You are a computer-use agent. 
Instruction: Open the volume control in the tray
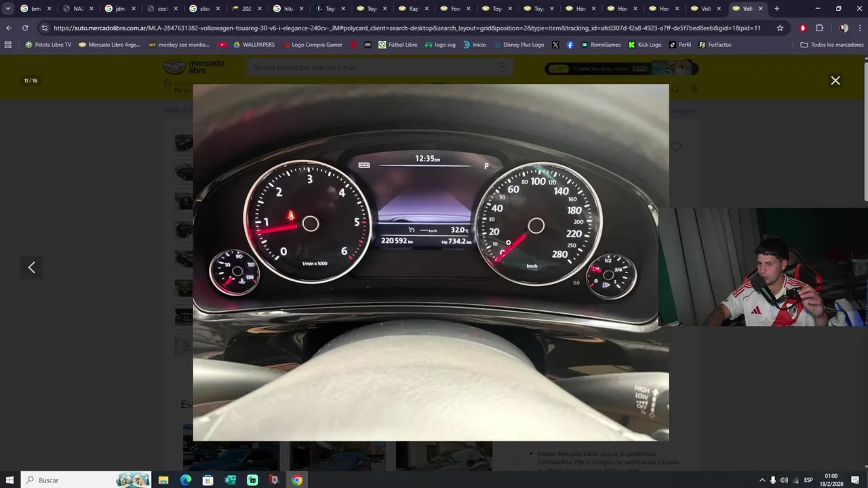coord(785,480)
